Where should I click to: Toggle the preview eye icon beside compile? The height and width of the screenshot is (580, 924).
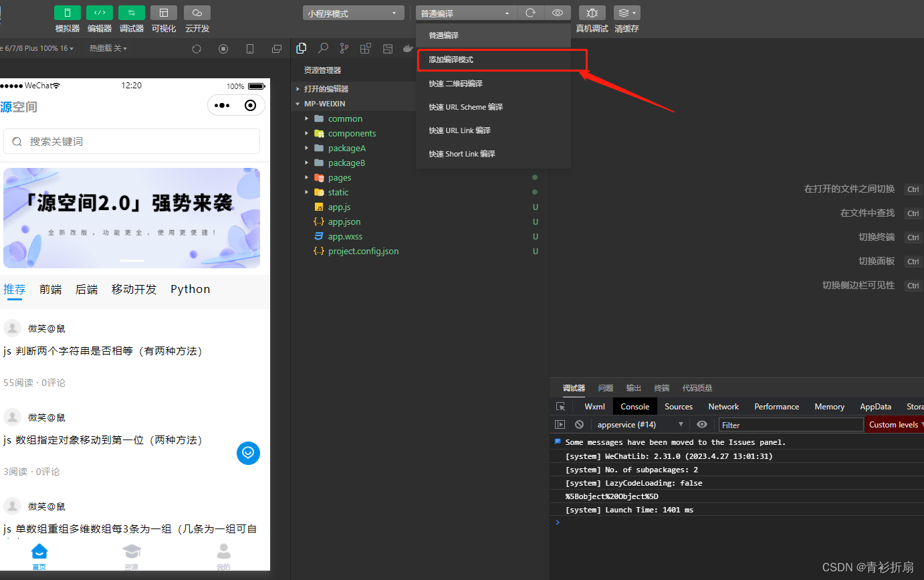click(x=558, y=12)
